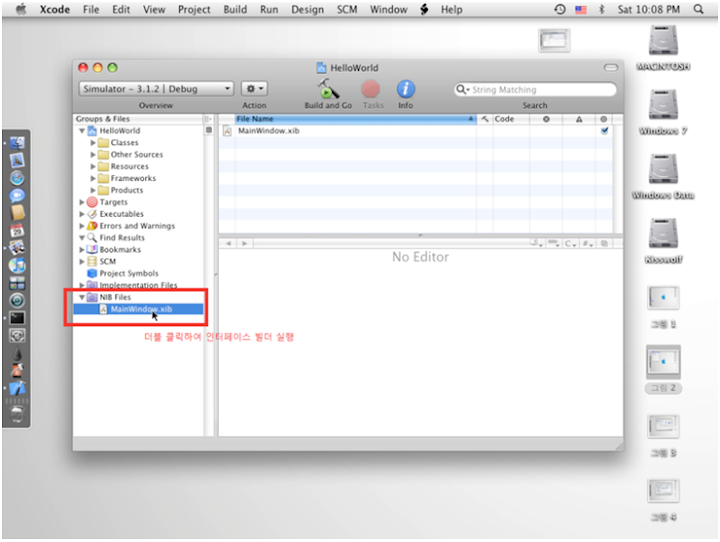
Task: Expand the Other Sources folder
Action: coord(93,155)
